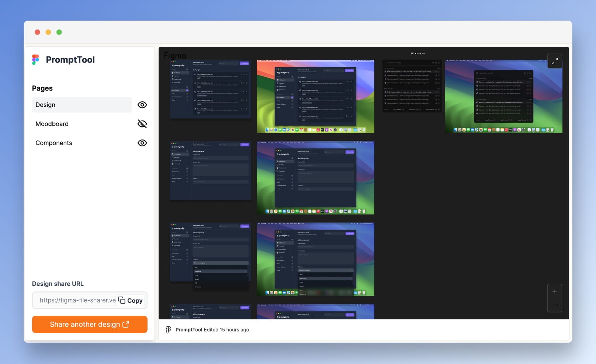Click the category dropdown list mockup frame

pyautogui.click(x=210, y=257)
